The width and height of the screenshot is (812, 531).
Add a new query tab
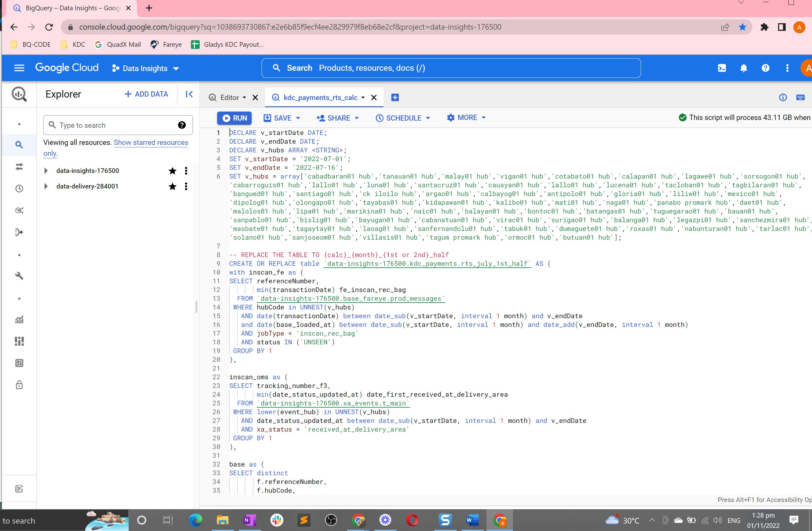395,98
